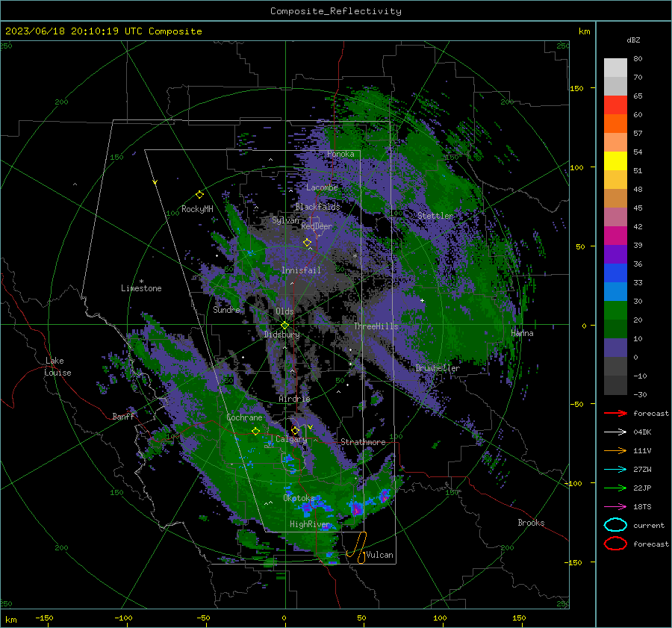Click the Brooks label

click(x=531, y=523)
